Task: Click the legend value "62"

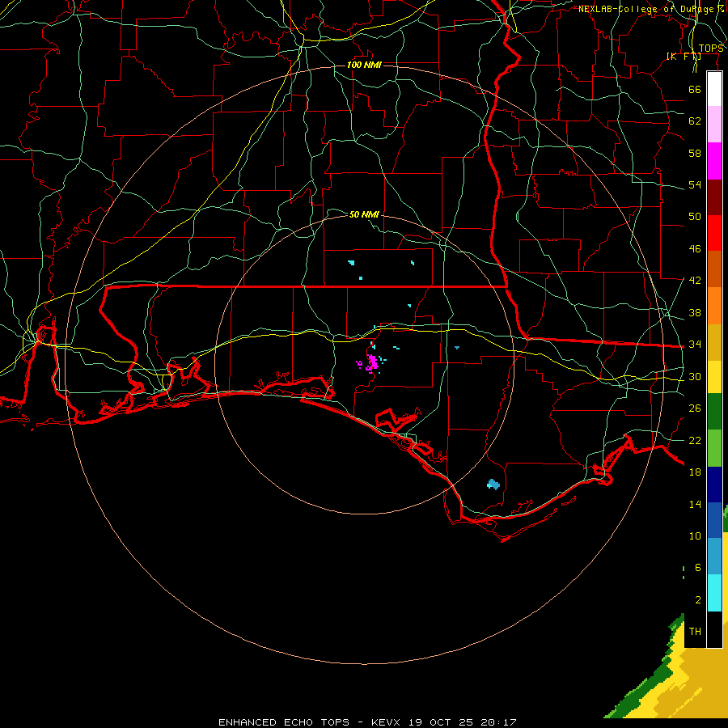Action: click(x=695, y=121)
